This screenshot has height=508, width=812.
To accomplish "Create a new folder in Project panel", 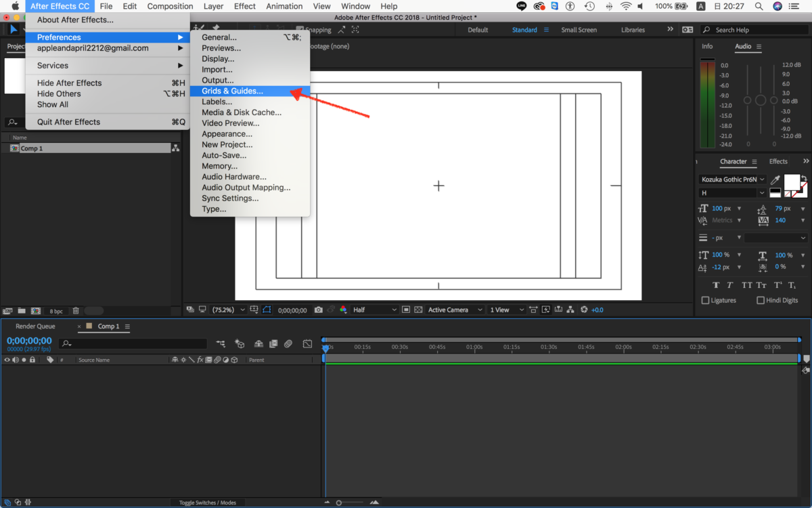I will 22,311.
